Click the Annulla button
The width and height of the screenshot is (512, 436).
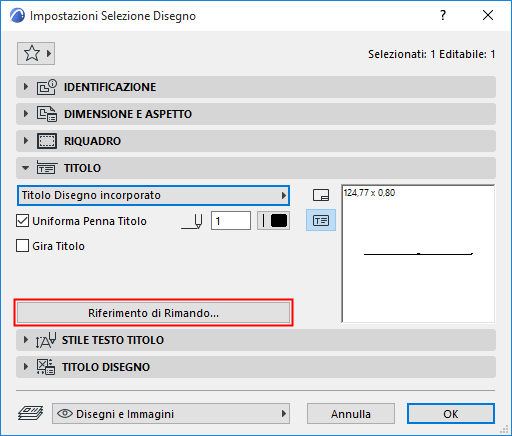pos(351,414)
